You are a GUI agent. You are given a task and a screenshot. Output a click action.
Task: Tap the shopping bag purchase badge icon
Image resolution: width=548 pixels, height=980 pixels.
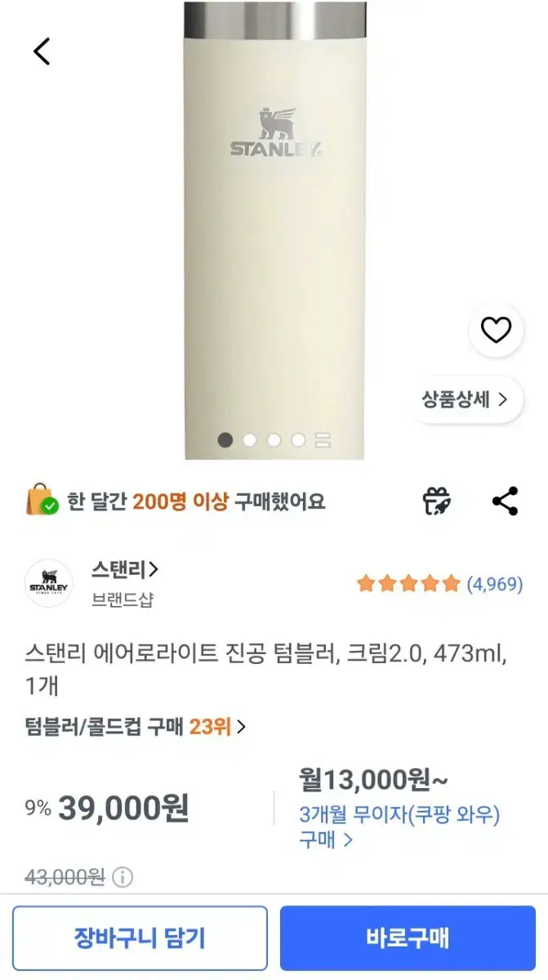[42, 501]
